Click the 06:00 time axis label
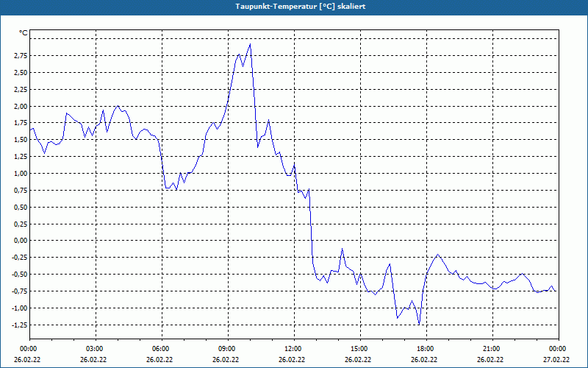588x368 pixels. (x=162, y=349)
